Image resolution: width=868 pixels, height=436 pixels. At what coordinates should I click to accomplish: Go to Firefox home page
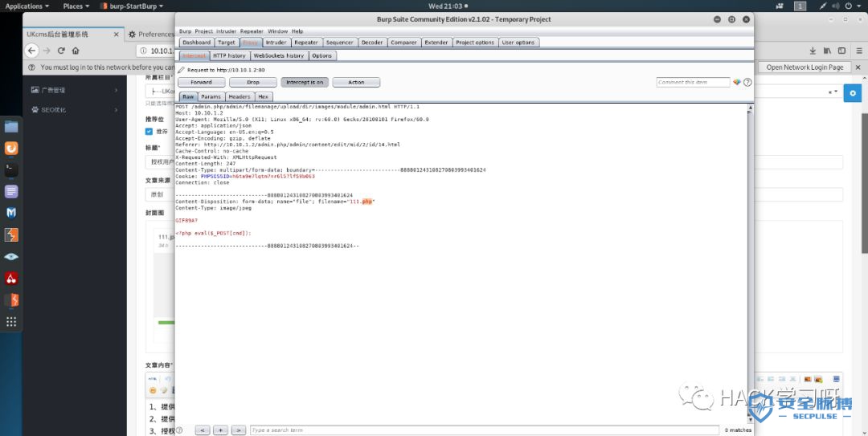point(76,51)
